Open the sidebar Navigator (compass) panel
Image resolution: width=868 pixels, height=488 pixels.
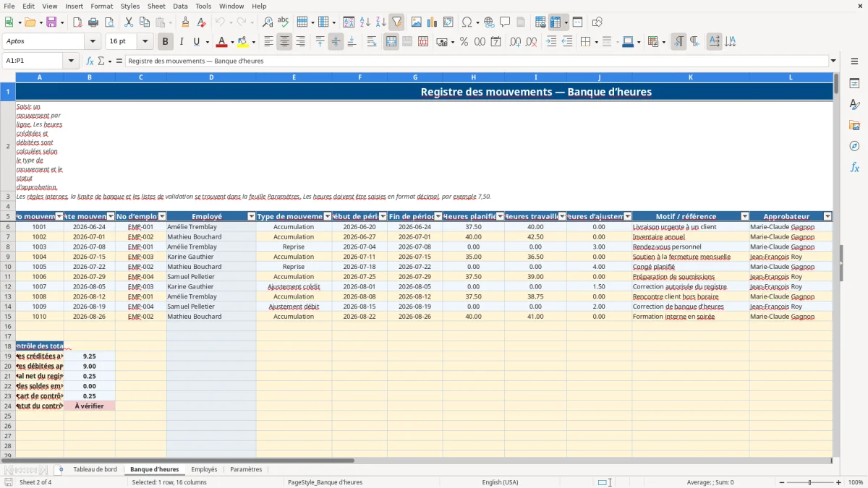click(x=854, y=146)
